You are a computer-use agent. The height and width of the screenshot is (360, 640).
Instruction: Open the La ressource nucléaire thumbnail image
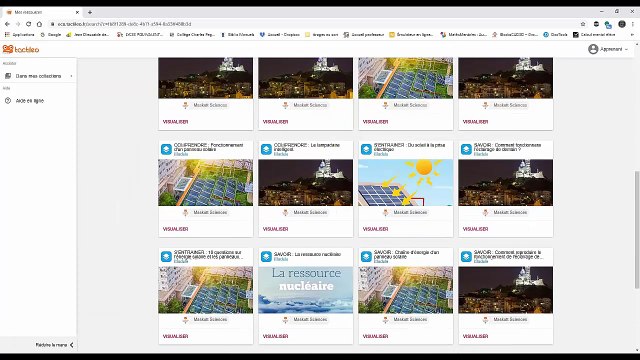[x=306, y=290]
